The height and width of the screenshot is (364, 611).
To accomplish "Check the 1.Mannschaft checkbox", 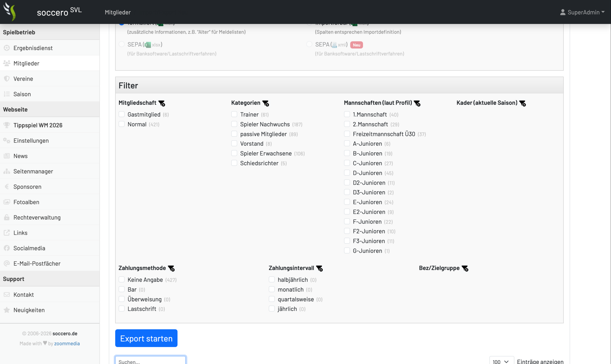I will 347,114.
